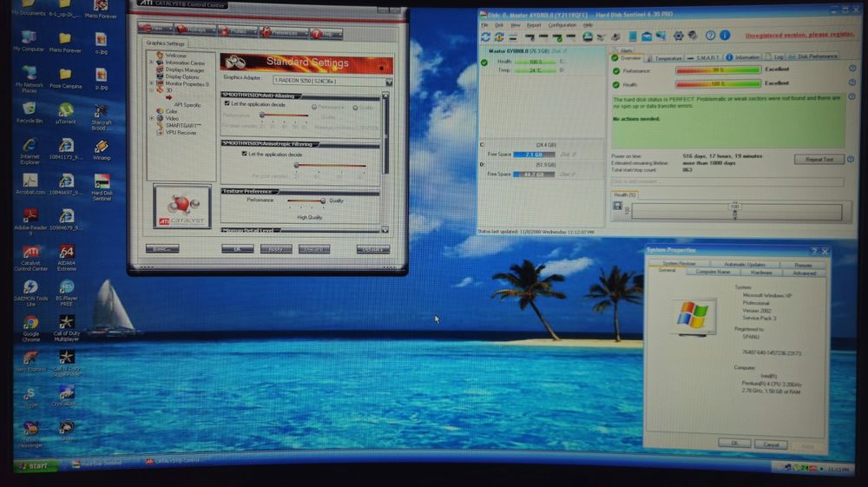Open Report menu in Hard Disk Sentinel
The image size is (868, 487).
pos(534,25)
